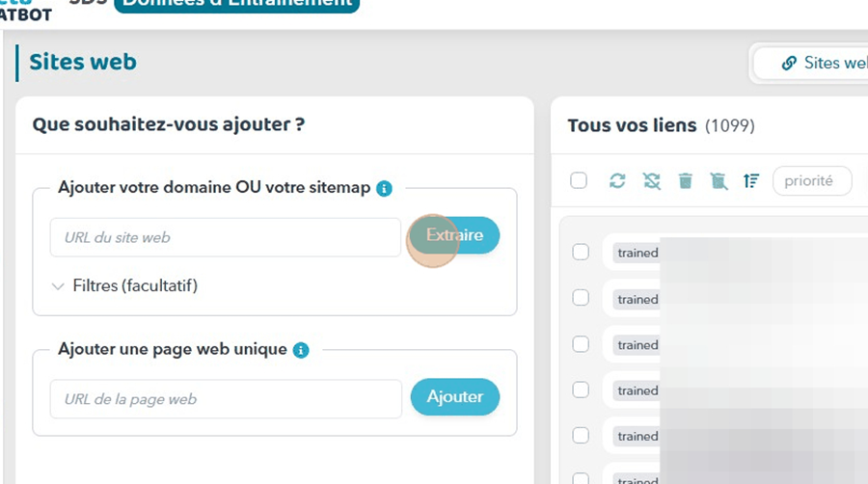Open the 'Données d'Entraînement' tab
This screenshot has height=484, width=868.
pyautogui.click(x=236, y=3)
